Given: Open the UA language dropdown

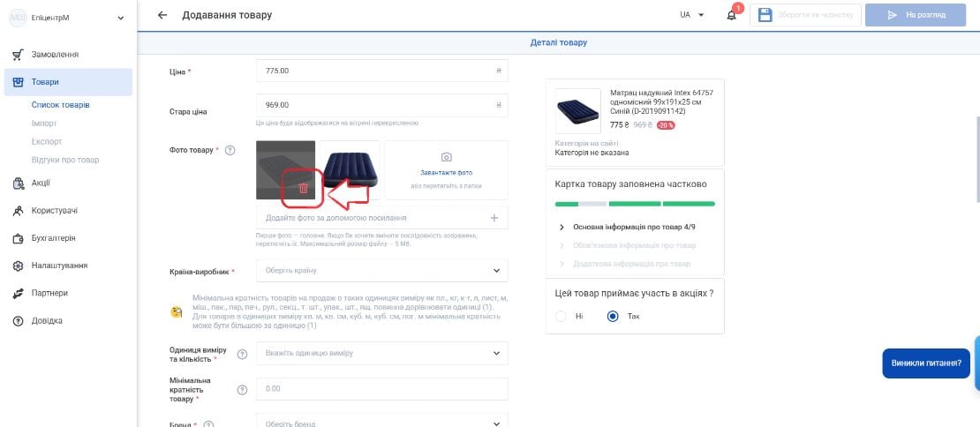Looking at the screenshot, I should (692, 15).
